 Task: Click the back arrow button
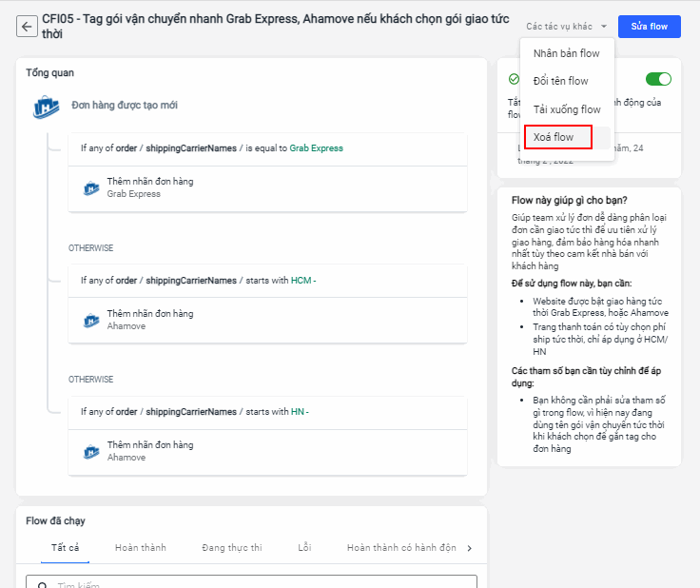27,27
